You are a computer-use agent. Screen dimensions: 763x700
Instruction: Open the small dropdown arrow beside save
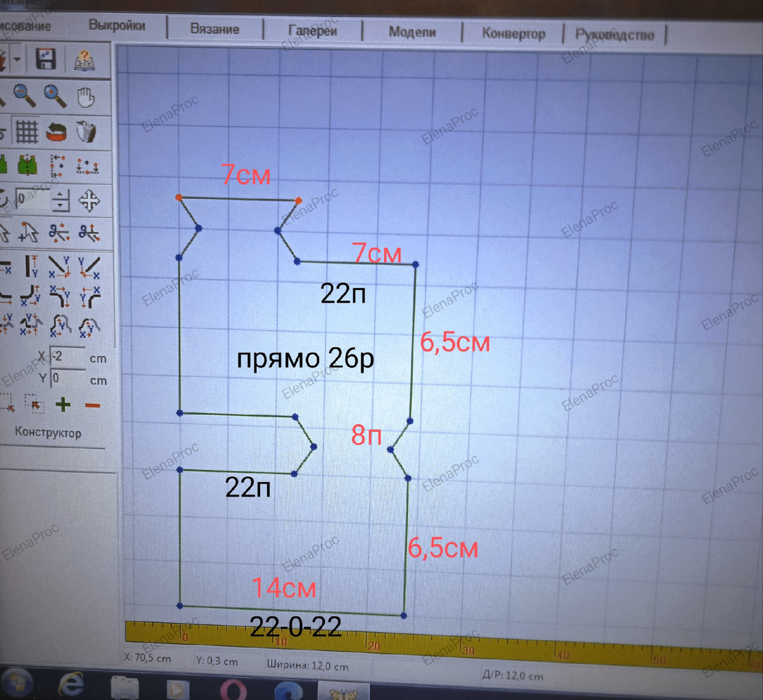[17, 59]
